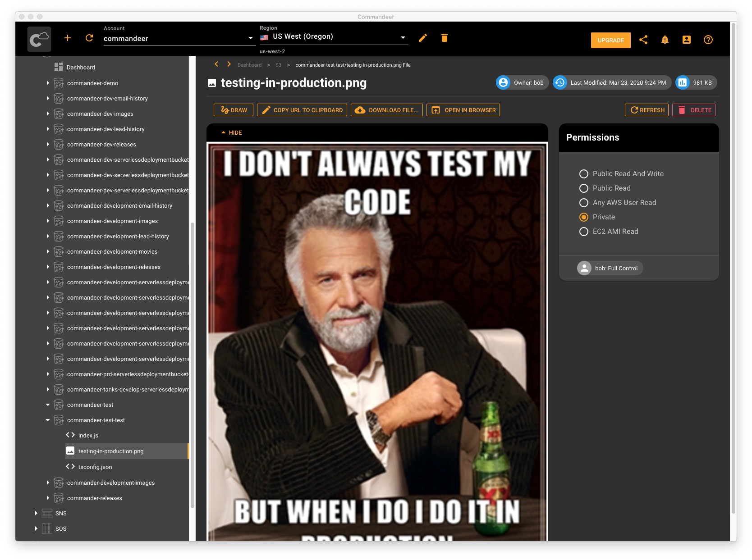The image size is (752, 560).
Task: Expand the commander-releases bucket
Action: click(x=48, y=498)
